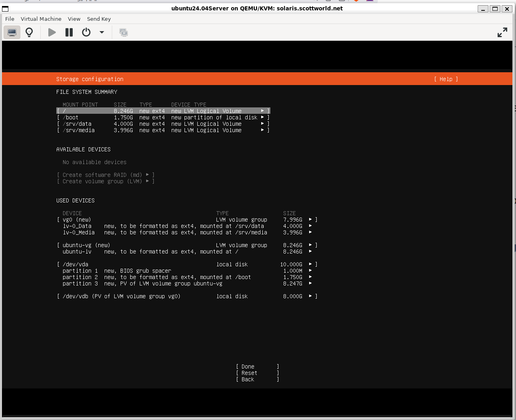Open the snapshots manager icon
Viewport: 516px width, 420px height.
pos(124,32)
